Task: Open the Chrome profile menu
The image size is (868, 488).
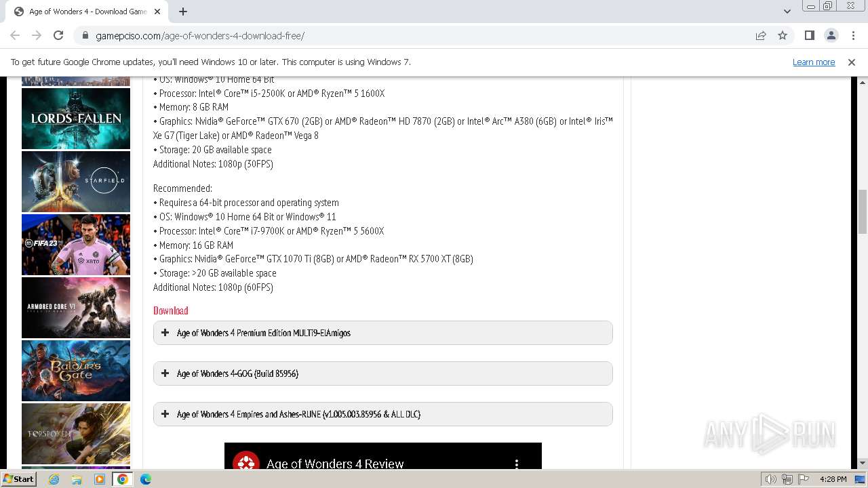Action: pyautogui.click(x=831, y=35)
